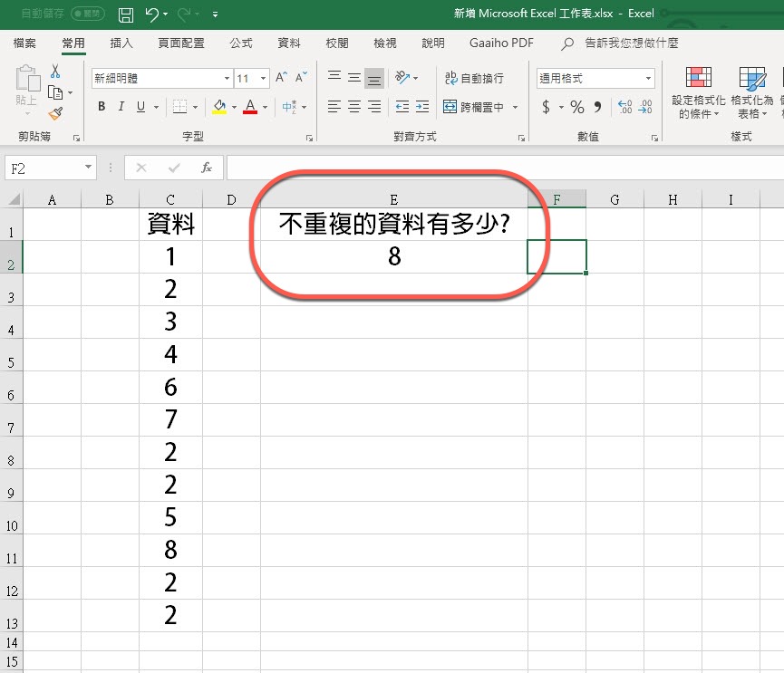Open the 檔案 (File) menu

click(24, 43)
